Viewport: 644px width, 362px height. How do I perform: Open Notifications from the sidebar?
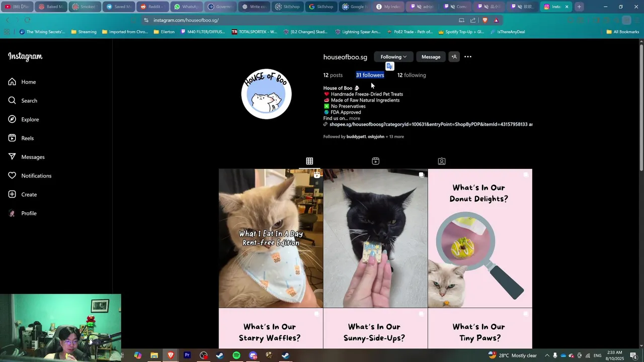(30, 175)
